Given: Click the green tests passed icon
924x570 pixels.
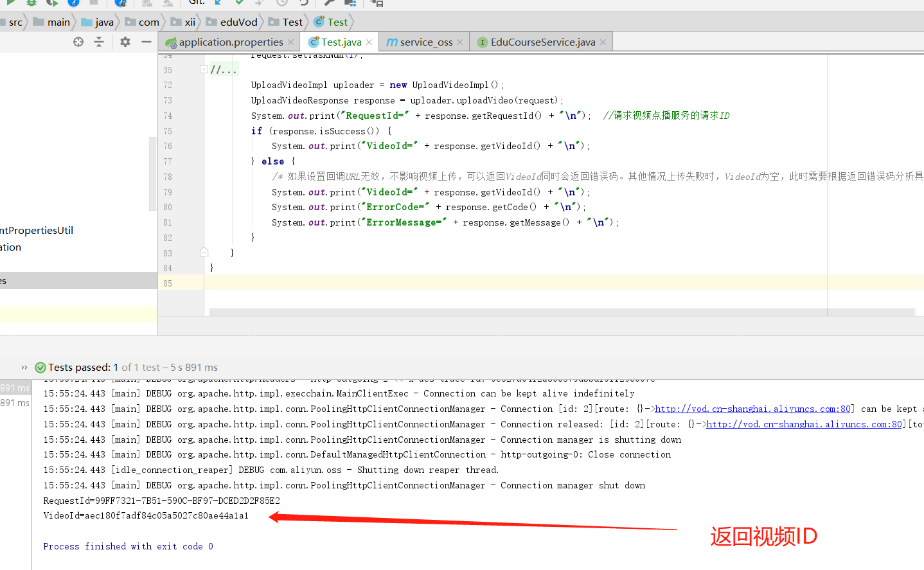Looking at the screenshot, I should [40, 368].
